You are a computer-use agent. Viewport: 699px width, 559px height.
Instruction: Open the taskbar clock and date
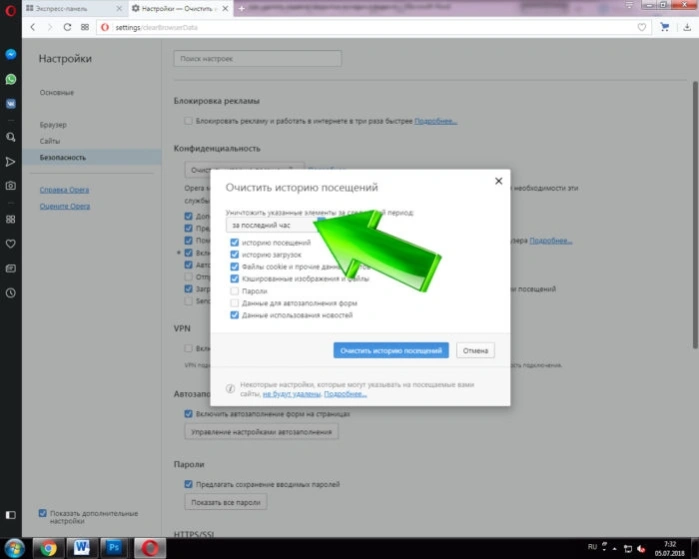(670, 548)
